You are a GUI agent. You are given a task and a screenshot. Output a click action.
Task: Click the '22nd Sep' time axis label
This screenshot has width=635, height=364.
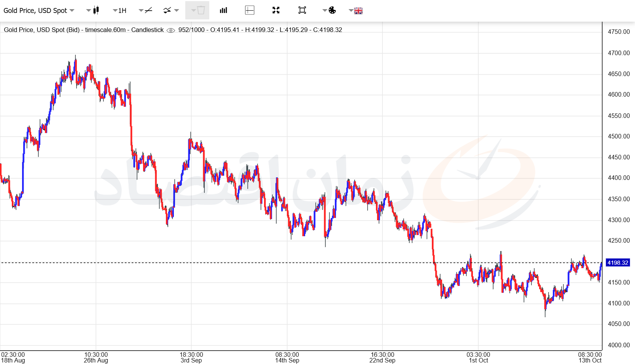(382, 361)
